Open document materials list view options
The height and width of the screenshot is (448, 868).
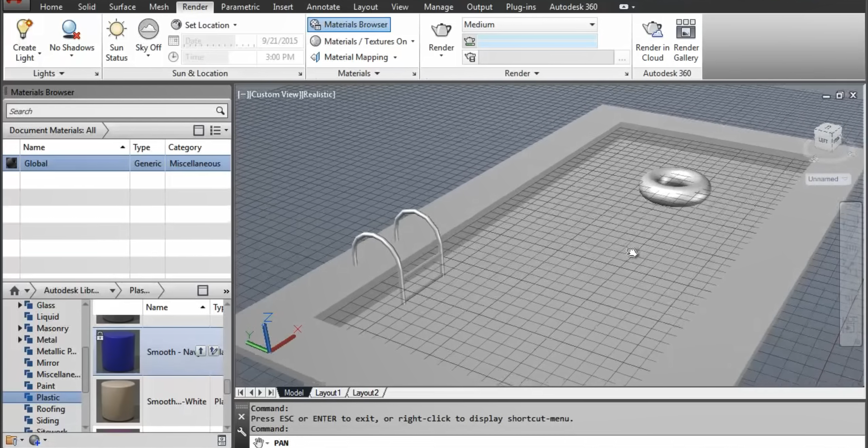point(219,131)
